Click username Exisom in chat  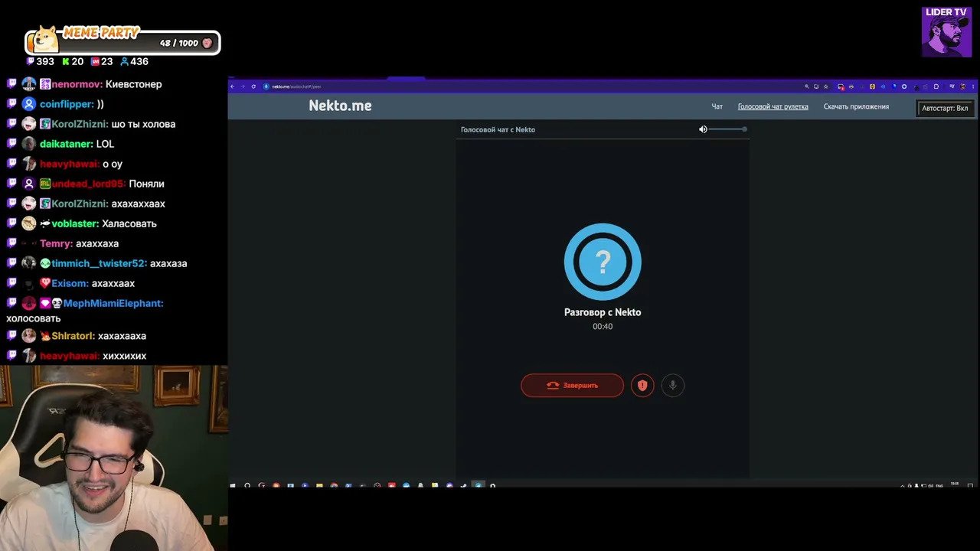[x=70, y=283]
